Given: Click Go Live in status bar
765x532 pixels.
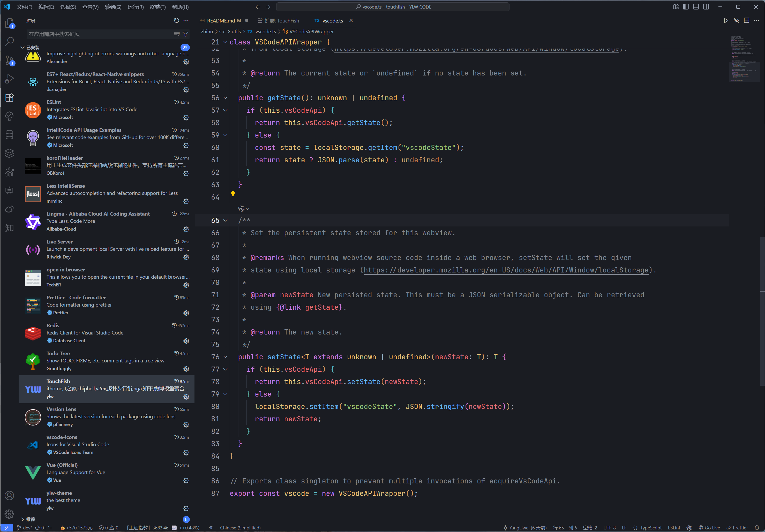Looking at the screenshot, I should 709,528.
